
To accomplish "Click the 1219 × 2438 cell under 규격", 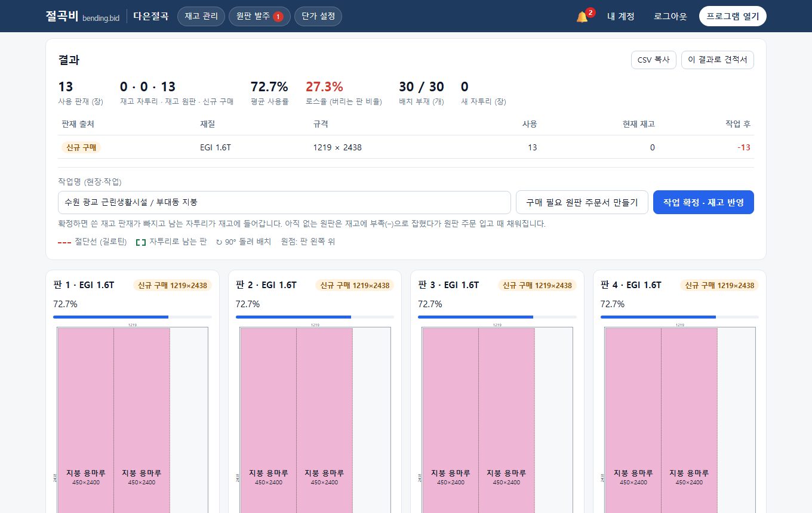I will point(337,147).
